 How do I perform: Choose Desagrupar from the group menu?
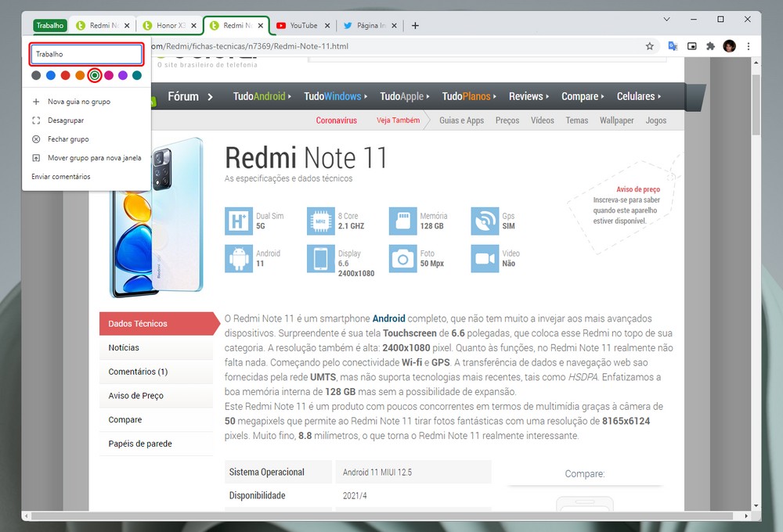coord(86,120)
